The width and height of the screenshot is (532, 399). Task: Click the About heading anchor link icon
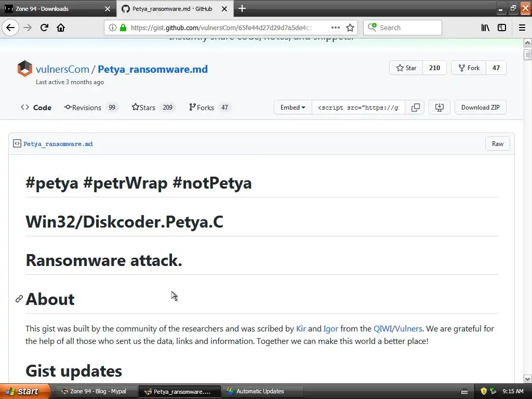coord(19,299)
